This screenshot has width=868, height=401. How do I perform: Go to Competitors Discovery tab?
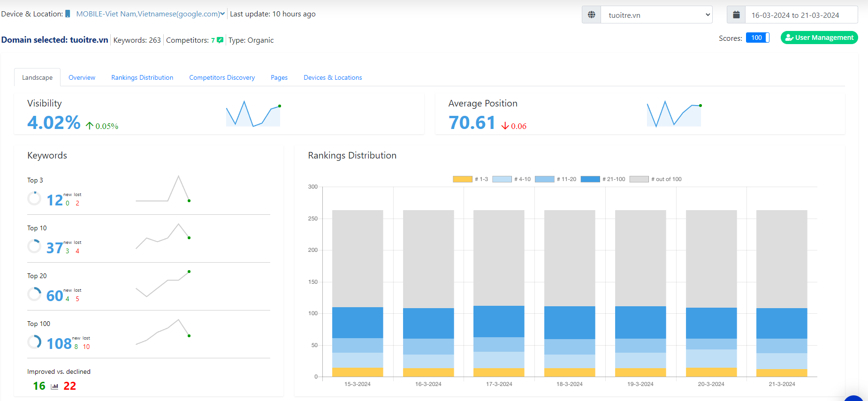coord(222,77)
